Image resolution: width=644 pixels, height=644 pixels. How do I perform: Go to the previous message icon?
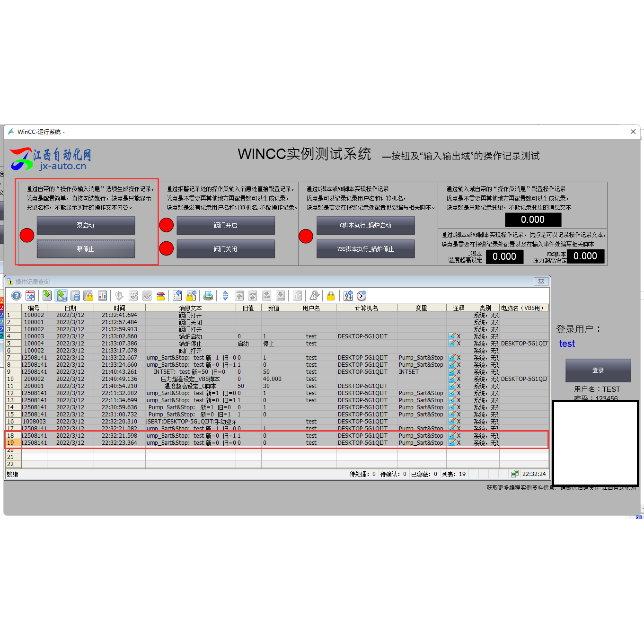point(253,296)
